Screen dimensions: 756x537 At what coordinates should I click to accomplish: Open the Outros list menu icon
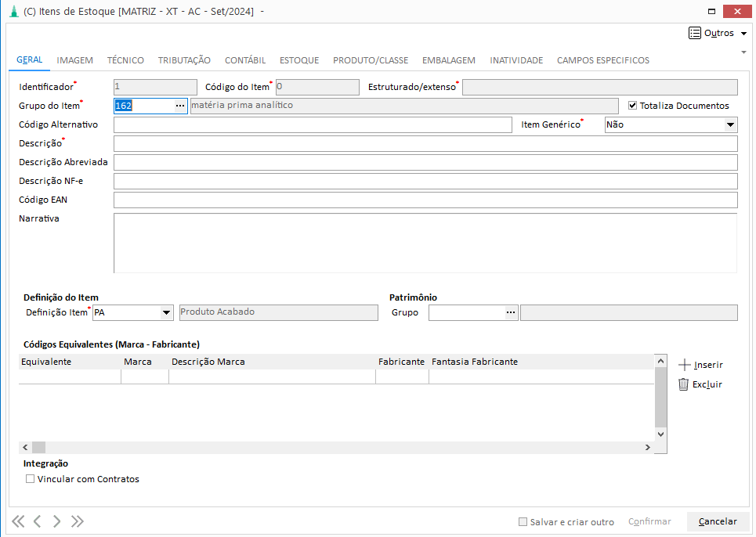coord(694,33)
